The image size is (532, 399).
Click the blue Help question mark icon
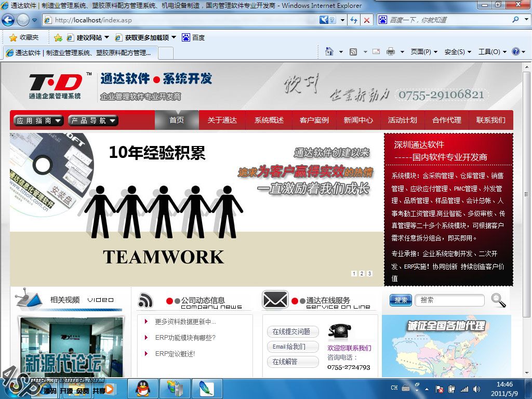(516, 51)
